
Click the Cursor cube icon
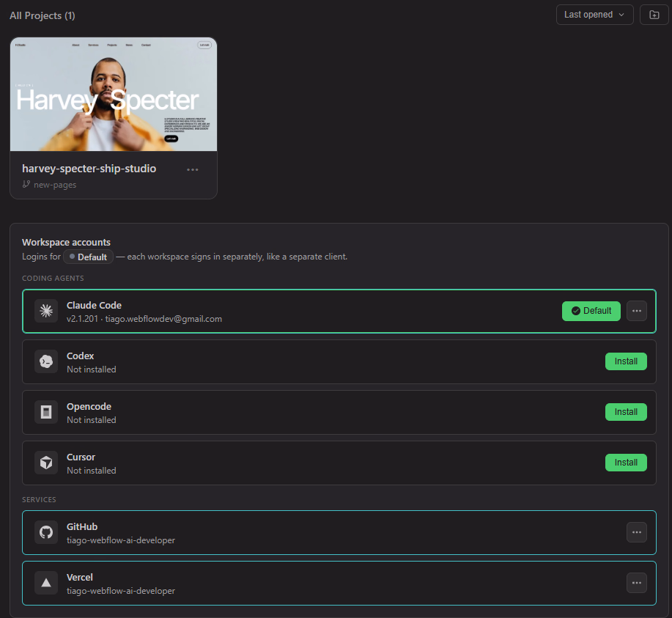(46, 463)
